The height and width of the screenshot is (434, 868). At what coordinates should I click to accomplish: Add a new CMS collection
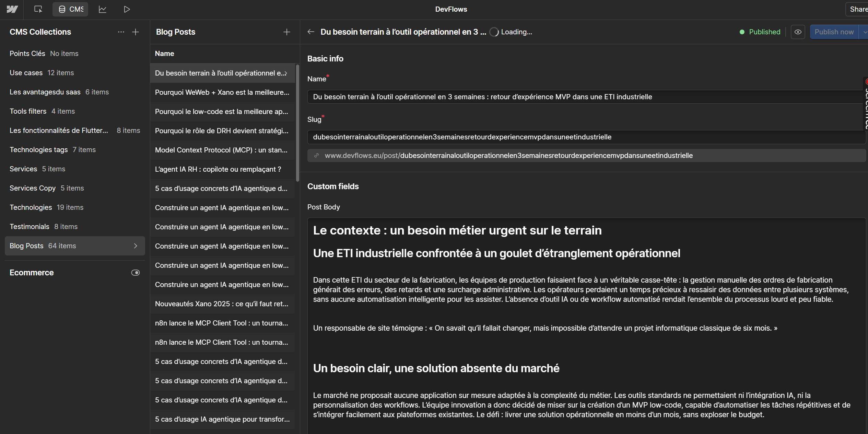pos(136,32)
